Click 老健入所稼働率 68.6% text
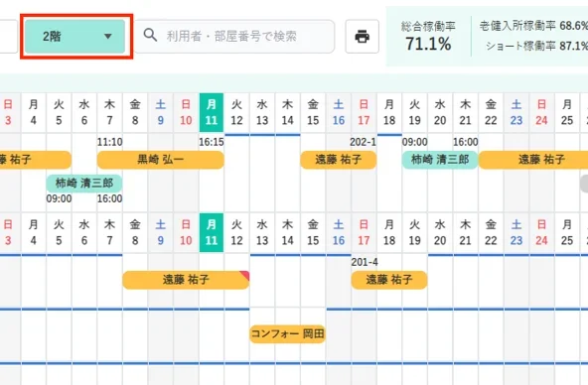Screen dimensions: 588x385 pos(533,26)
